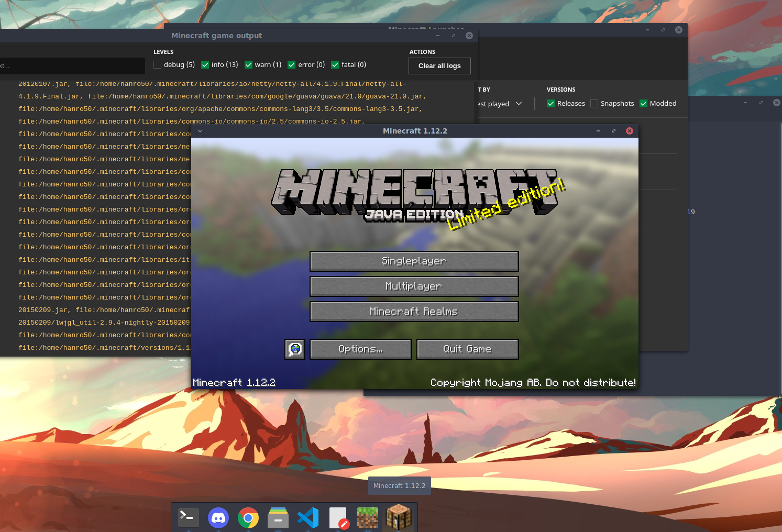Screen dimensions: 782x532
Task: Minimize the Minecraft 1.12.2 game window
Action: pyautogui.click(x=598, y=131)
